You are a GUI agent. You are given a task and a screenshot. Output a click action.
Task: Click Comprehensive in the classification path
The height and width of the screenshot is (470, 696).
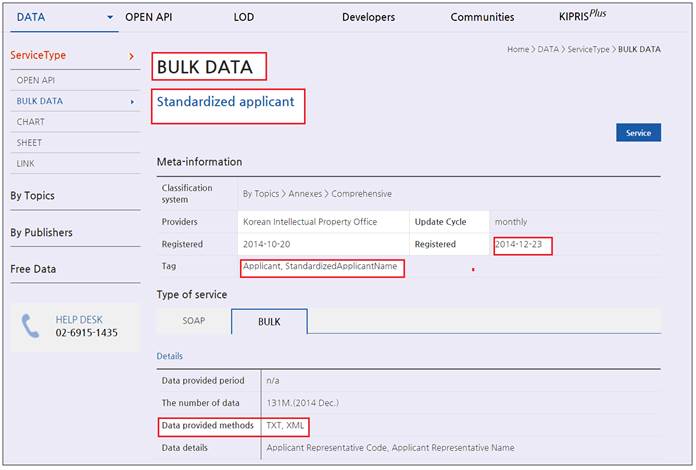(x=361, y=194)
